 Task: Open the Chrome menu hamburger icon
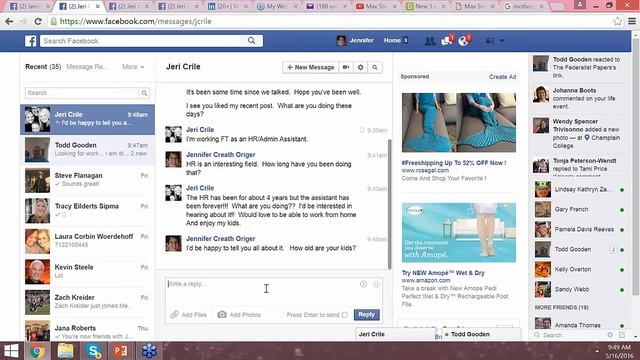tap(631, 21)
